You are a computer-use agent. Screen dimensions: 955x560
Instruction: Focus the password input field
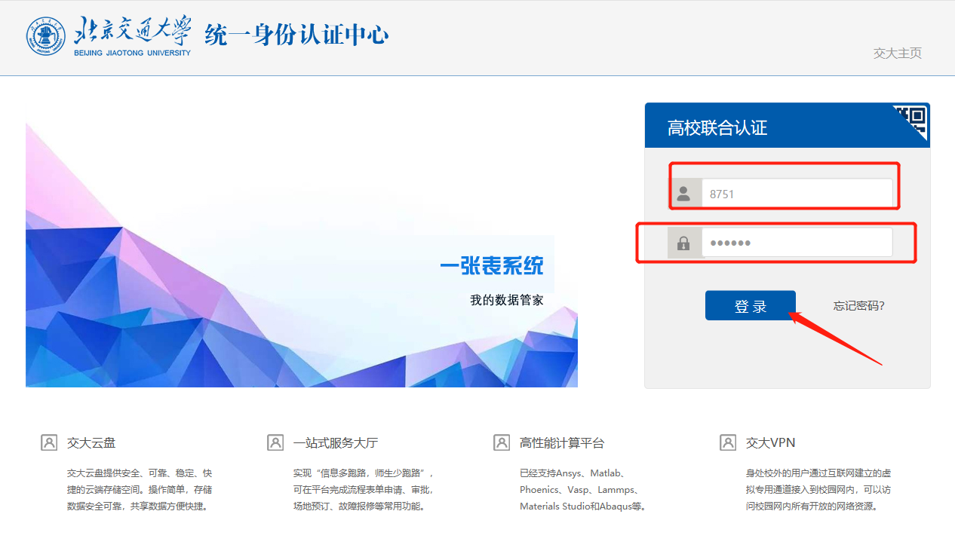(x=797, y=243)
